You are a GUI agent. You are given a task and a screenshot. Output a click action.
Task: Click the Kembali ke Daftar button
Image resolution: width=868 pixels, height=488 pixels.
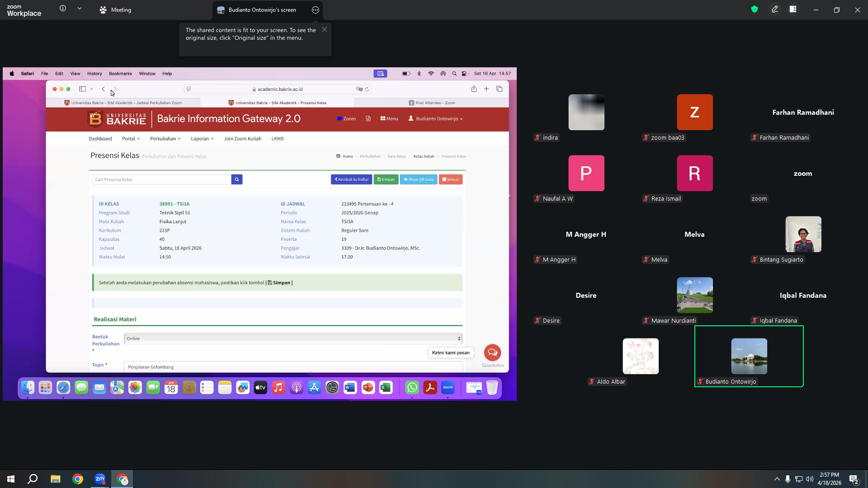coord(351,179)
